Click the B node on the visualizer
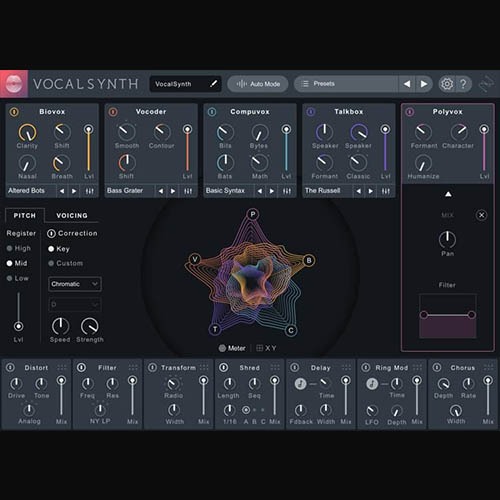The height and width of the screenshot is (500, 500). (309, 260)
